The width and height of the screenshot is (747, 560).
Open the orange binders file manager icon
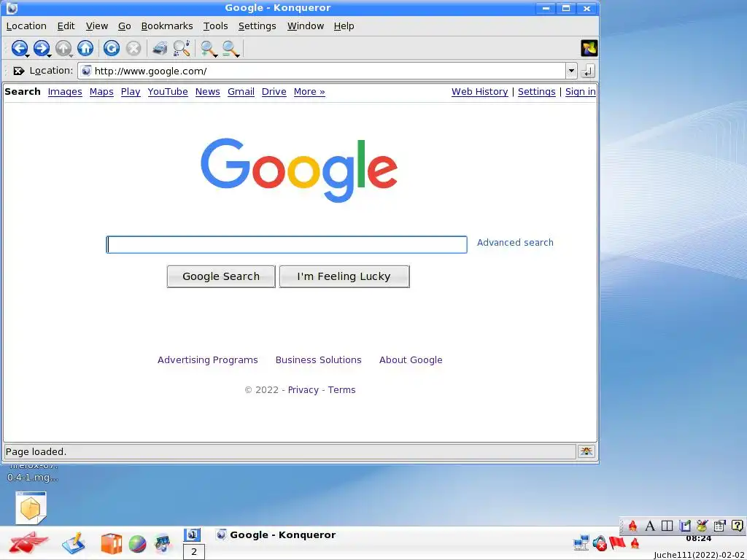[x=112, y=544]
